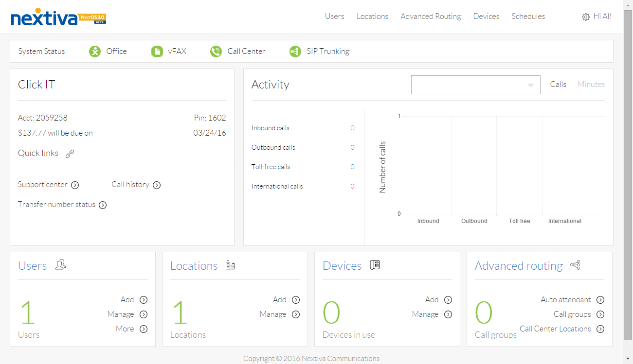
Task: Click the Click IT account heading
Action: coord(36,85)
